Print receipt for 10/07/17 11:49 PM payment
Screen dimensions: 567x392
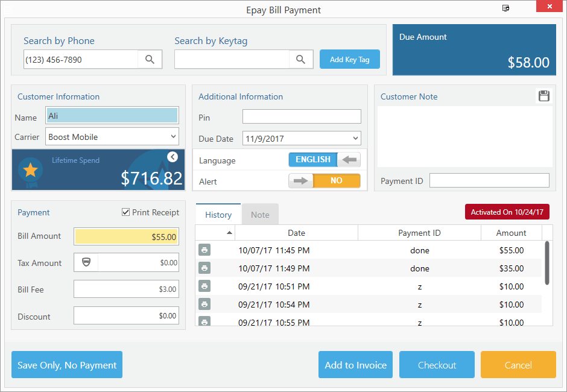pos(204,268)
